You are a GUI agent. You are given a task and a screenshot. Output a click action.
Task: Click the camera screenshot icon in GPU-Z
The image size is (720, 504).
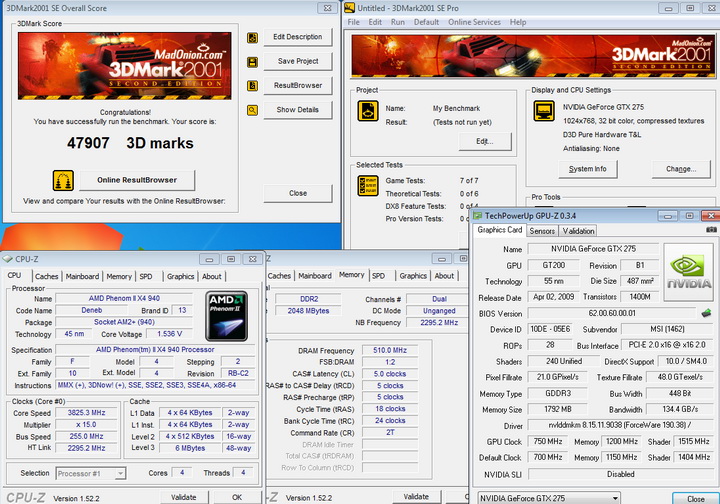711,229
